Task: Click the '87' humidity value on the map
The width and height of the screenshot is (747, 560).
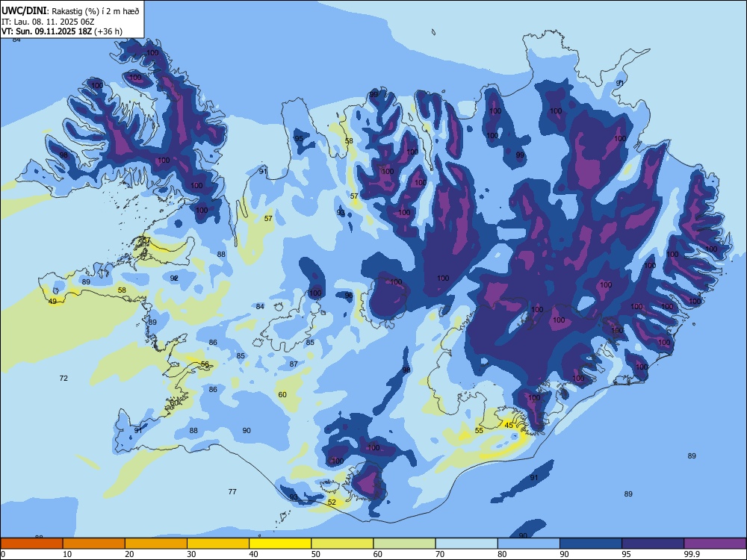Action: coord(294,364)
